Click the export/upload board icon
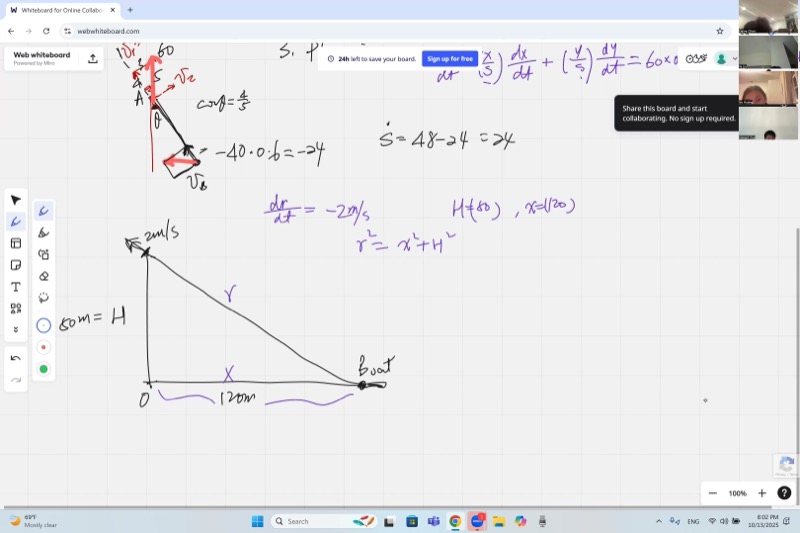The height and width of the screenshot is (533, 800). click(93, 58)
